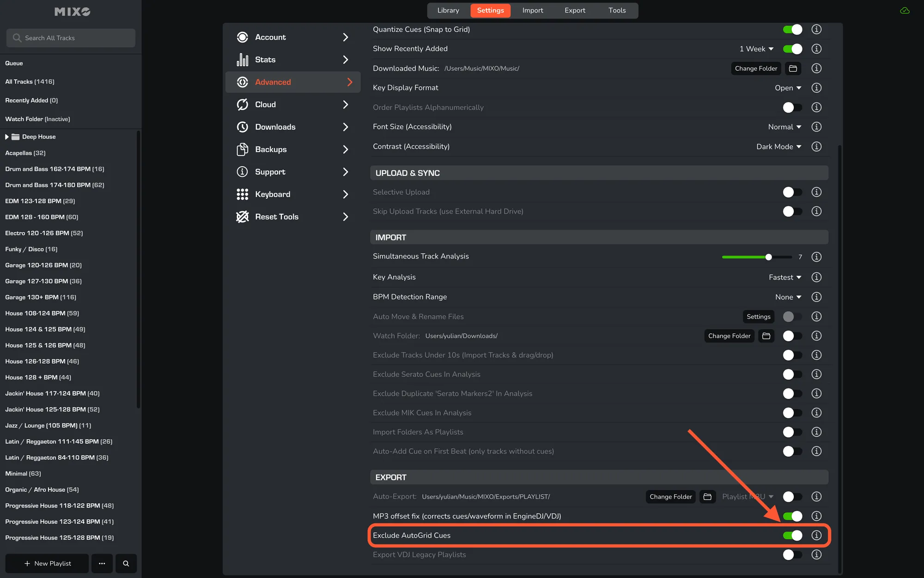Screen dimensions: 924x578
Task: Click the three-dots more options button
Action: coord(102,563)
